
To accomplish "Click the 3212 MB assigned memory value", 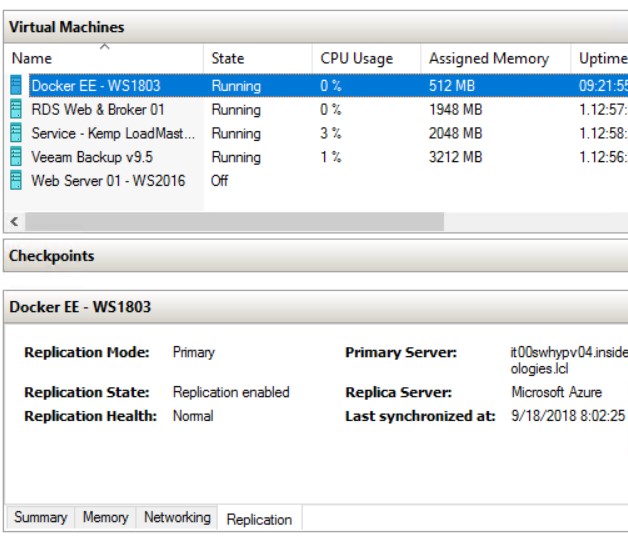I will 455,157.
